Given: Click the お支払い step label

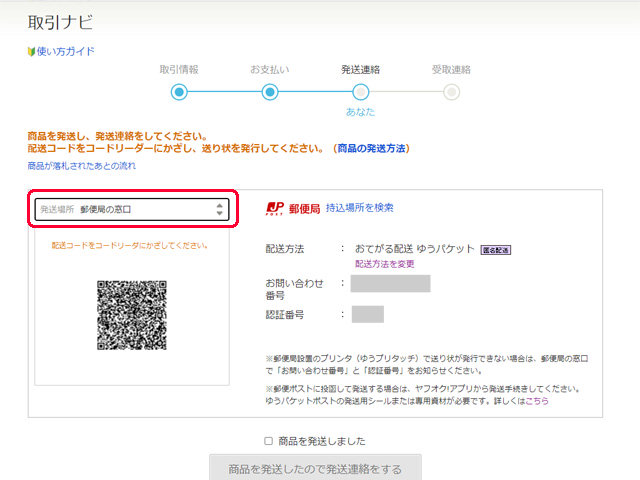Looking at the screenshot, I should click(x=270, y=69).
